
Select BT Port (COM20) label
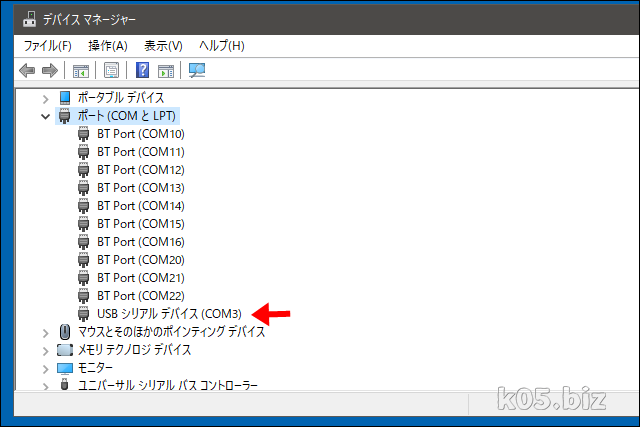click(141, 260)
